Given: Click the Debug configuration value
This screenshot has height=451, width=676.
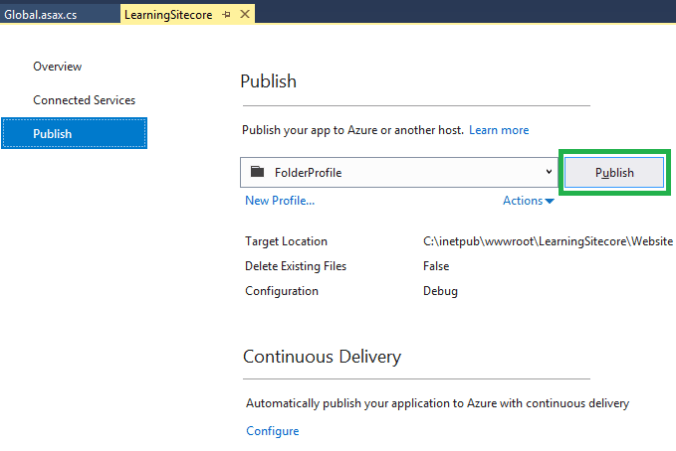Looking at the screenshot, I should coord(440,291).
